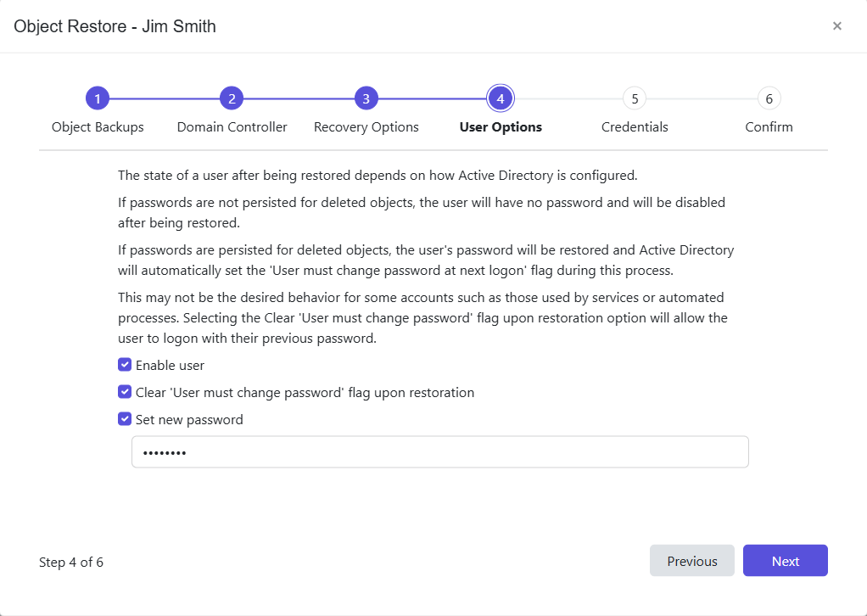Click inside the new password field
Image resolution: width=867 pixels, height=616 pixels.
click(x=439, y=451)
